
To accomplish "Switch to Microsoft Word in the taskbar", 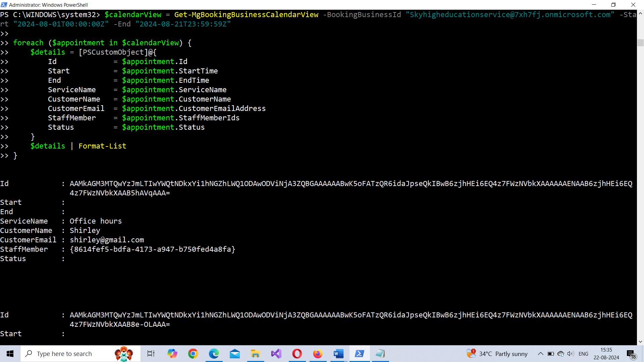I will [338, 354].
